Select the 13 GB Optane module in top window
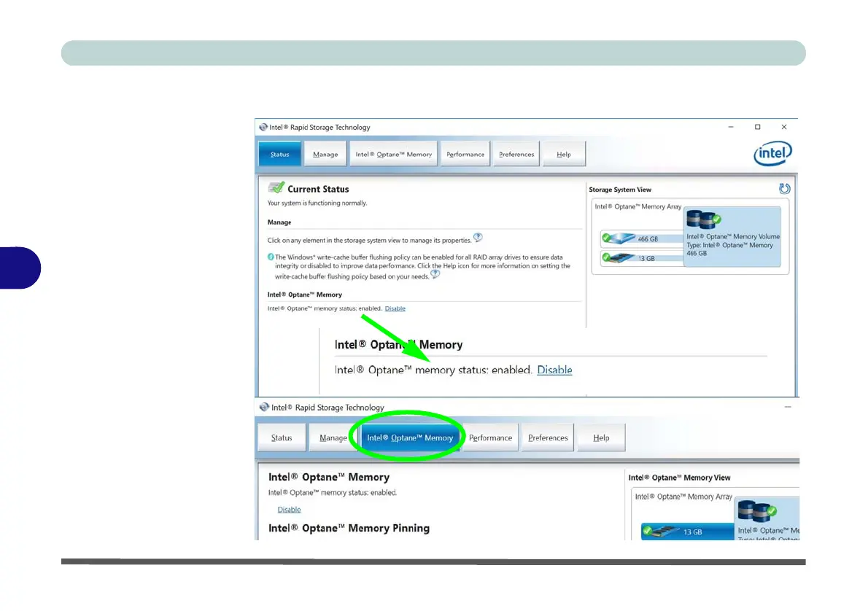 click(x=642, y=258)
